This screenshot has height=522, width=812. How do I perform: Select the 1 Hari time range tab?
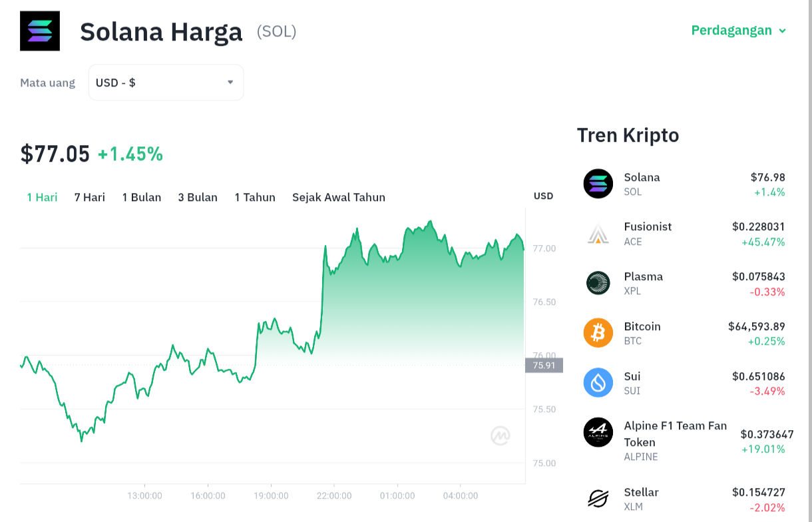coord(42,197)
